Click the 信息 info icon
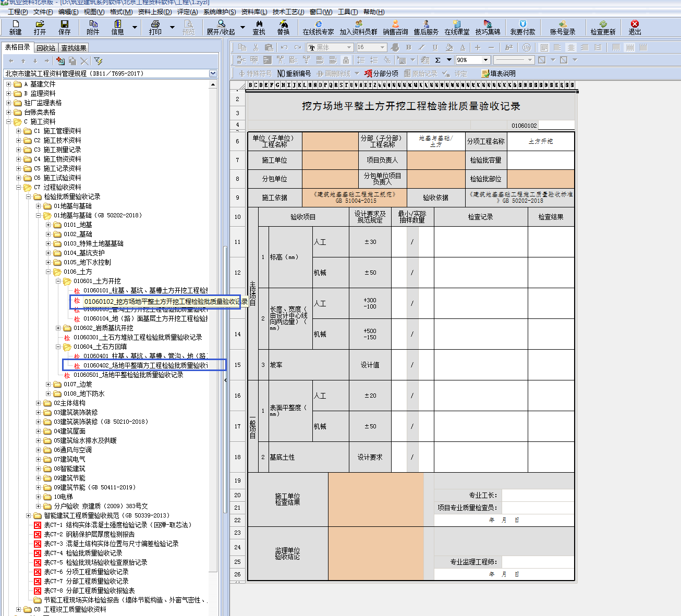The height and width of the screenshot is (616, 681). point(118,27)
